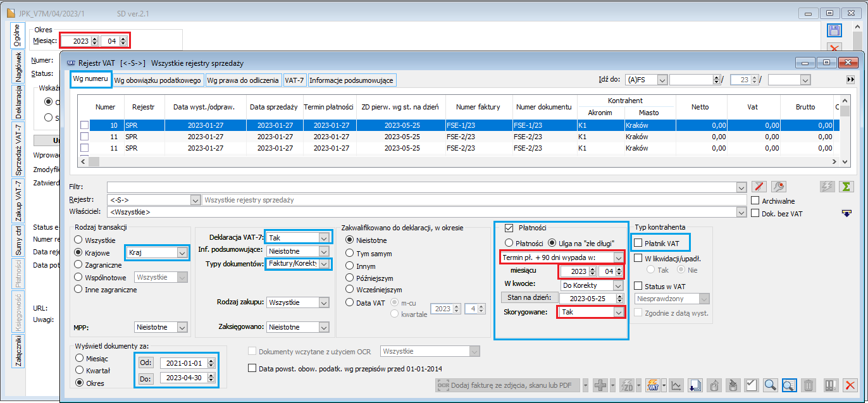The width and height of the screenshot is (868, 403).
Task: Select the Miesiąc display radio
Action: pyautogui.click(x=80, y=357)
